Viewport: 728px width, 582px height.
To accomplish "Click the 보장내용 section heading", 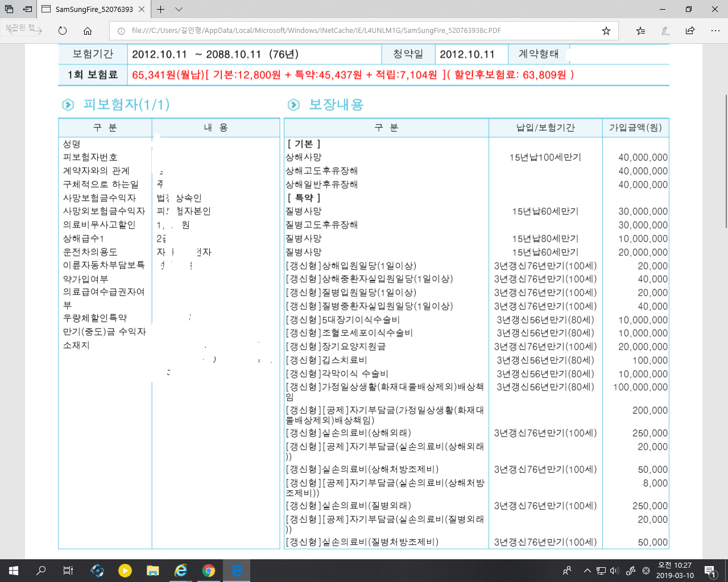I will click(x=336, y=105).
